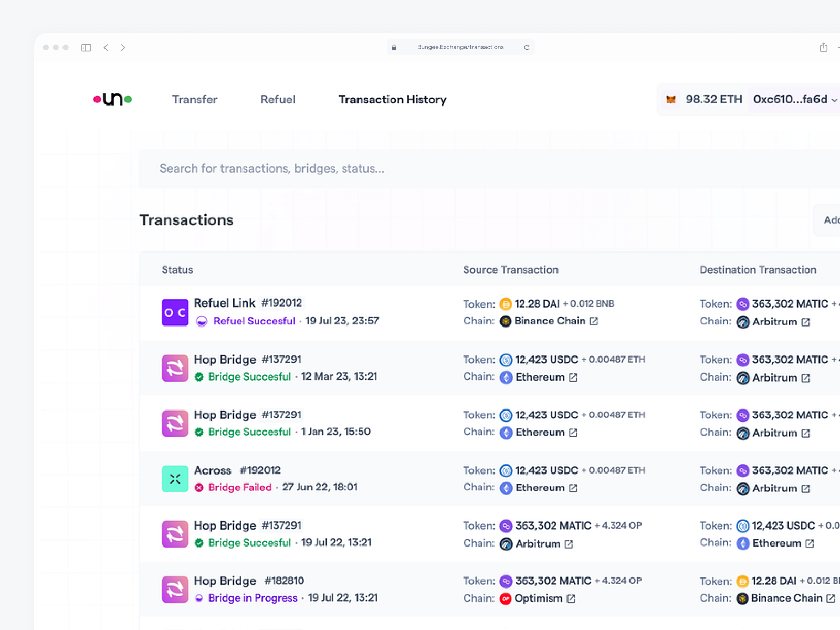The width and height of the screenshot is (840, 630).
Task: Select the Refuel Link purple status icon
Action: (175, 312)
